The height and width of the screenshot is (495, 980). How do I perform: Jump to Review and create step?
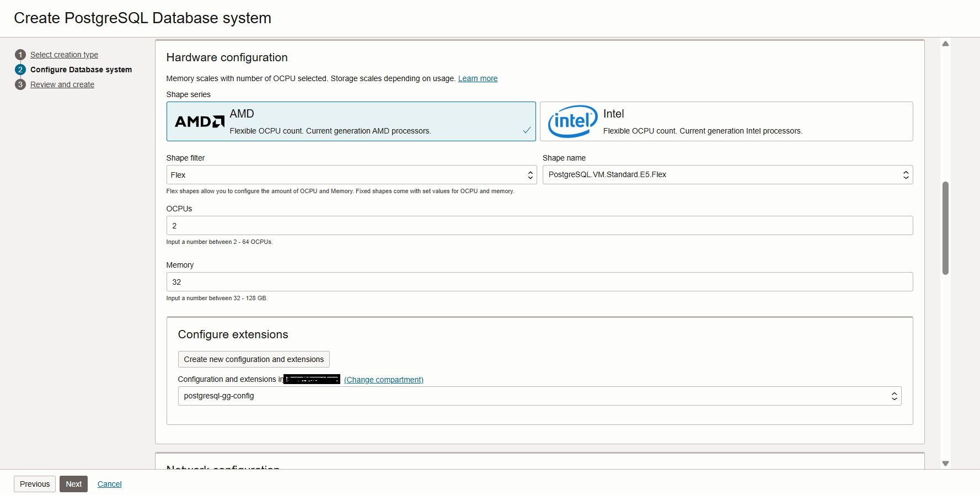tap(62, 84)
